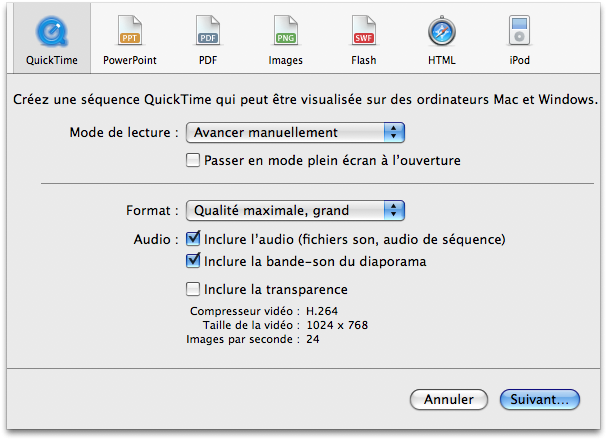Select the QuickTime export icon
Image resolution: width=607 pixels, height=440 pixels.
coord(52,32)
